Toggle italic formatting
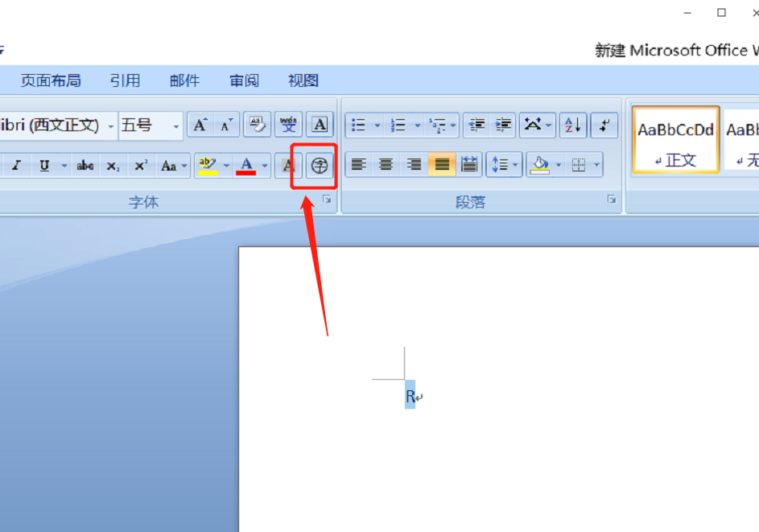Screen dimensions: 759x532 (x=16, y=166)
